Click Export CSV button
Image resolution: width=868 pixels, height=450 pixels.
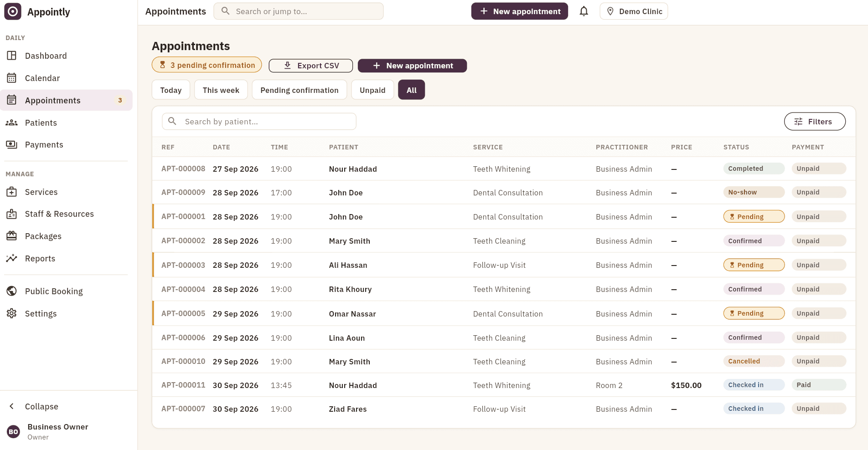(x=311, y=66)
